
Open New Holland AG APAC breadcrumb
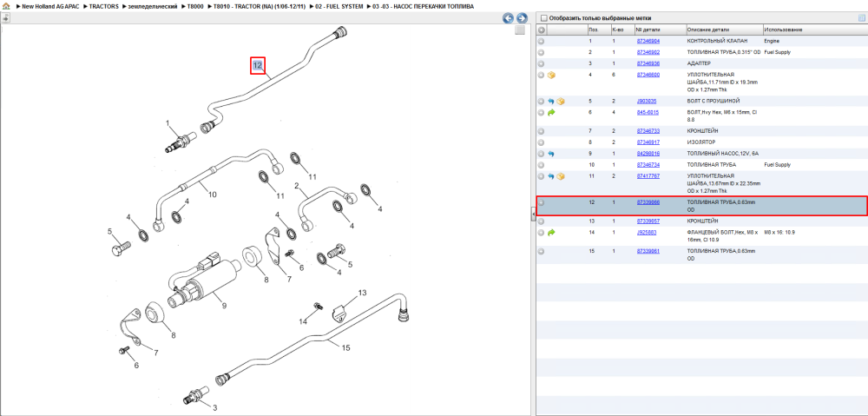click(50, 6)
